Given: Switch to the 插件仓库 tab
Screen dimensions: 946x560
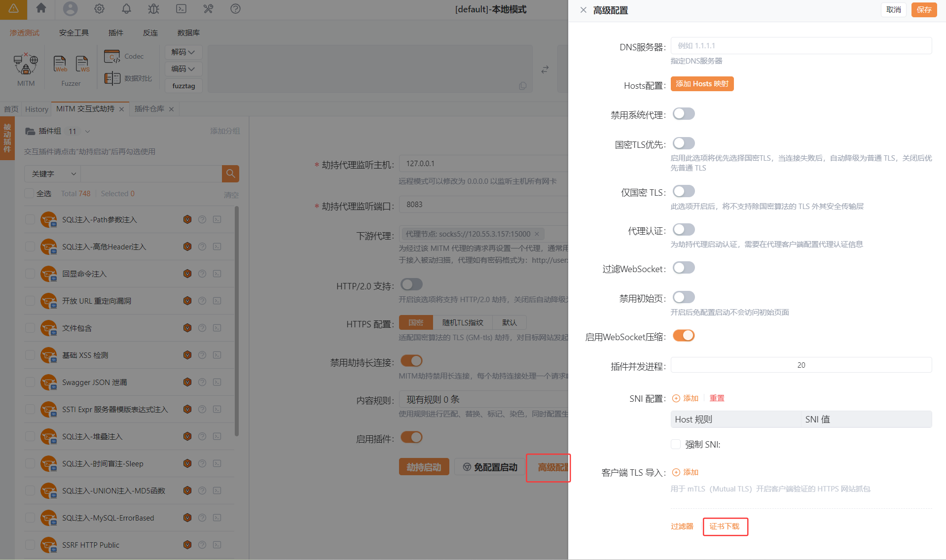Looking at the screenshot, I should pyautogui.click(x=149, y=109).
